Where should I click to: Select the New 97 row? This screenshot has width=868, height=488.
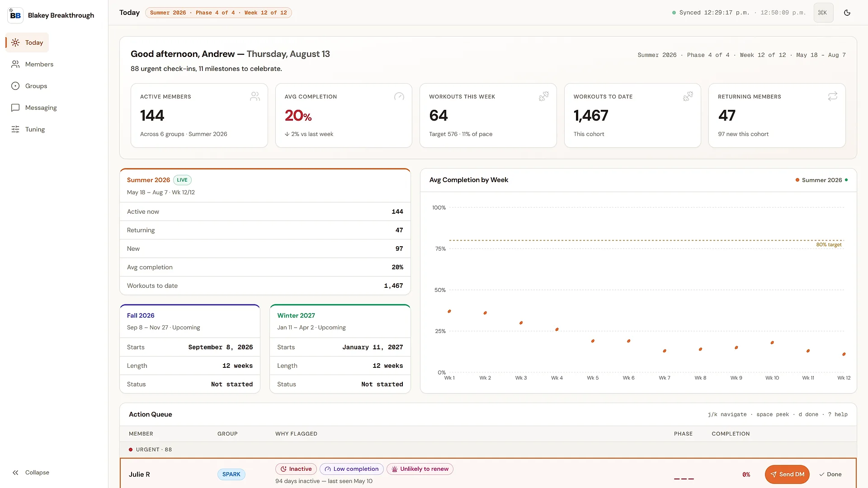click(x=265, y=249)
